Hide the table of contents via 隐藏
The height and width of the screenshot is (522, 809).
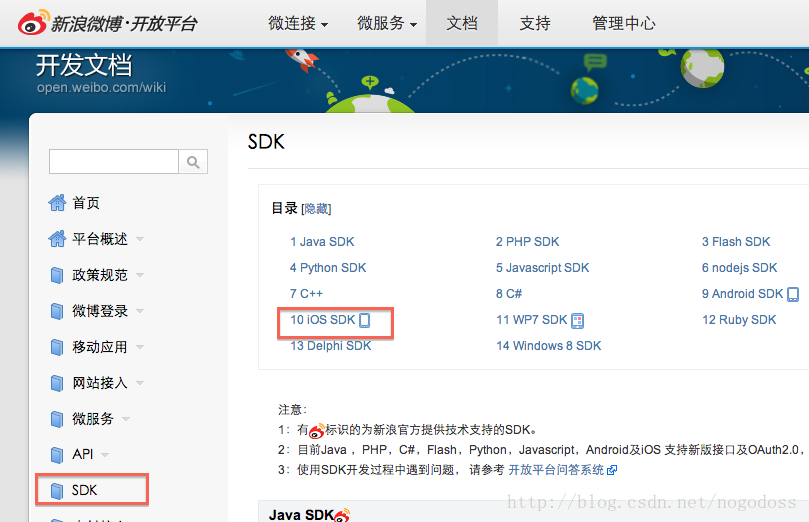coord(316,209)
